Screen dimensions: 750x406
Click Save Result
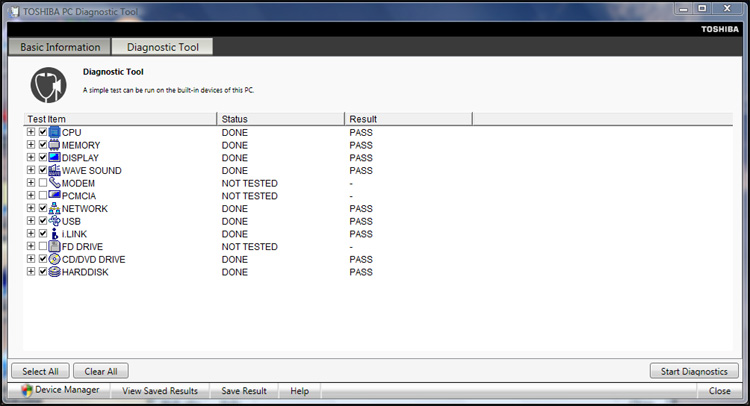(244, 391)
